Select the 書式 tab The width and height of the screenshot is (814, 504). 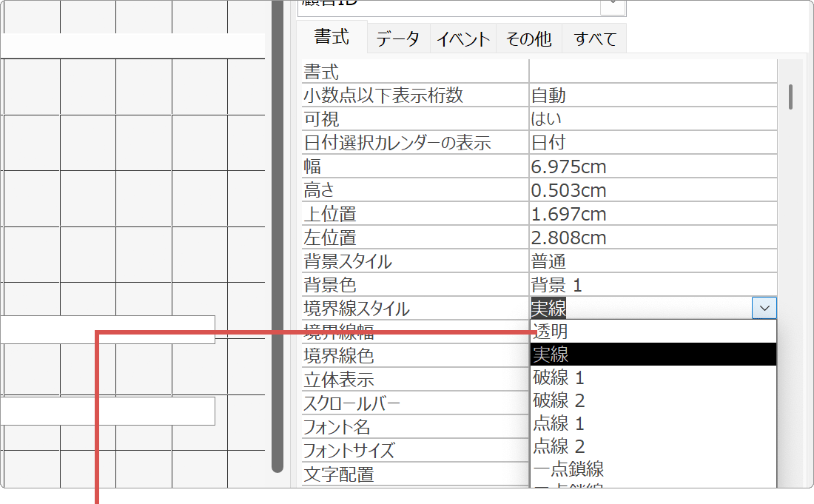pyautogui.click(x=332, y=36)
